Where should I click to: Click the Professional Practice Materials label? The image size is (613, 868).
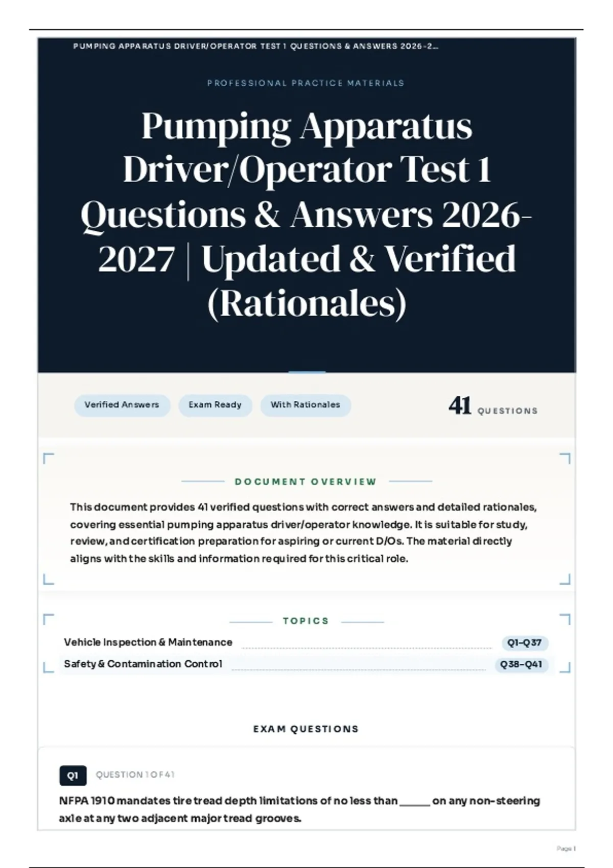coord(305,83)
